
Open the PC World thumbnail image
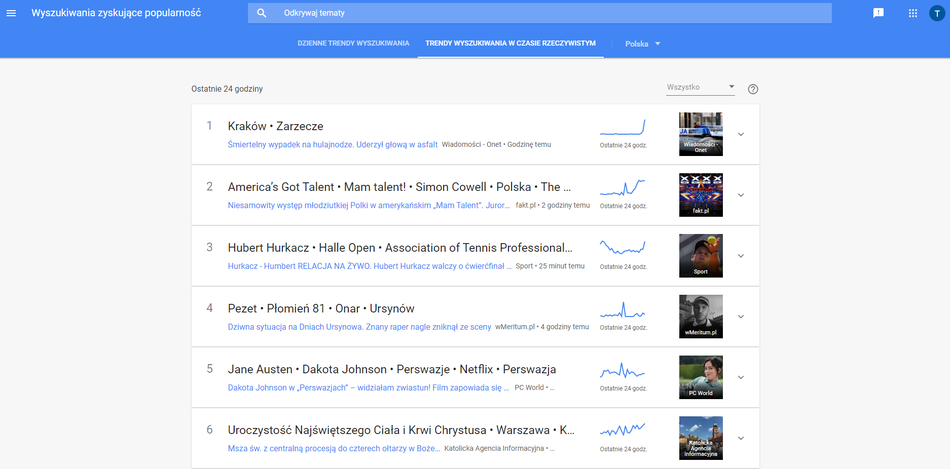point(700,377)
